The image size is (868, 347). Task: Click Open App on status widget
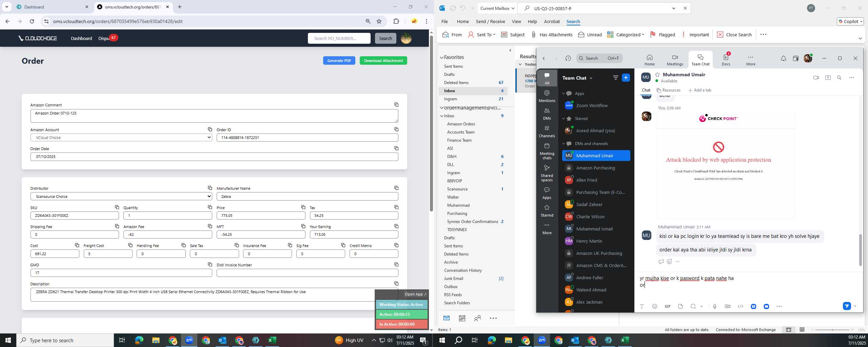click(x=415, y=294)
